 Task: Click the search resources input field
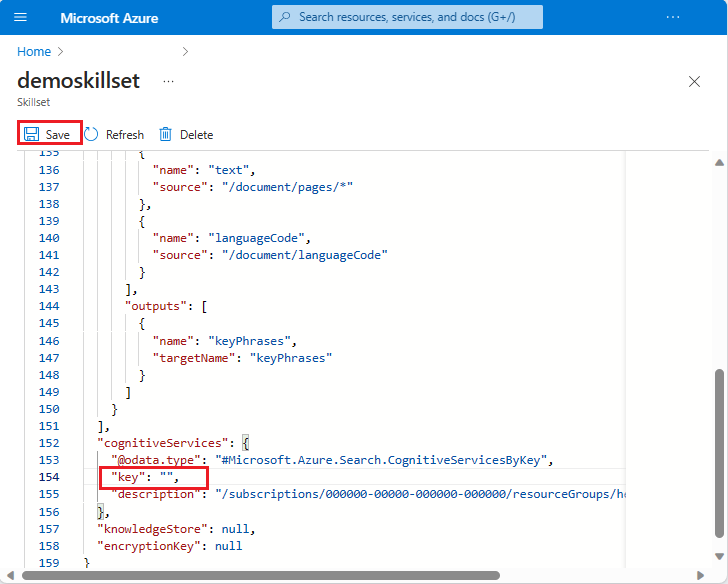[x=407, y=17]
